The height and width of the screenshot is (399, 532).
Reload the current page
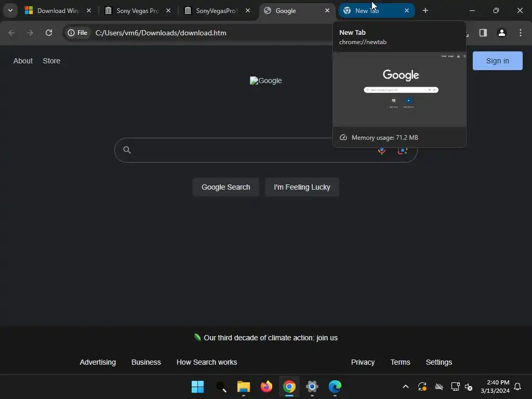pyautogui.click(x=49, y=33)
